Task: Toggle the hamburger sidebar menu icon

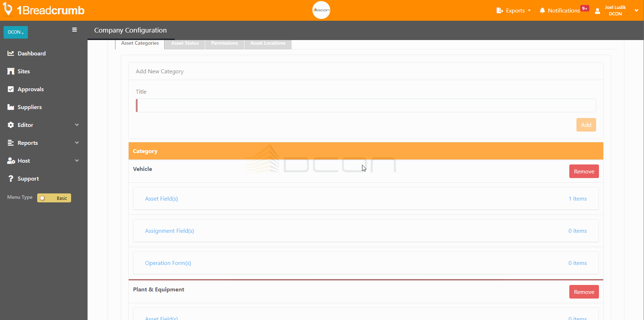Action: click(74, 30)
